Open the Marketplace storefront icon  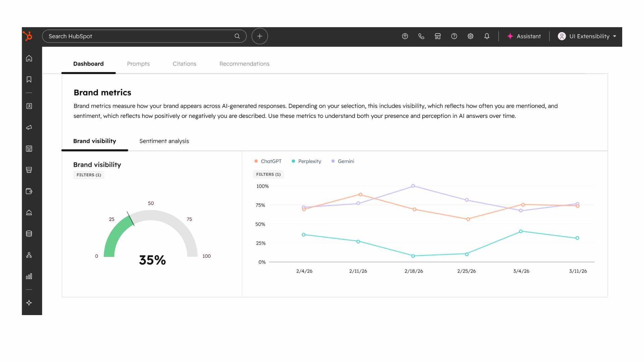pos(438,36)
